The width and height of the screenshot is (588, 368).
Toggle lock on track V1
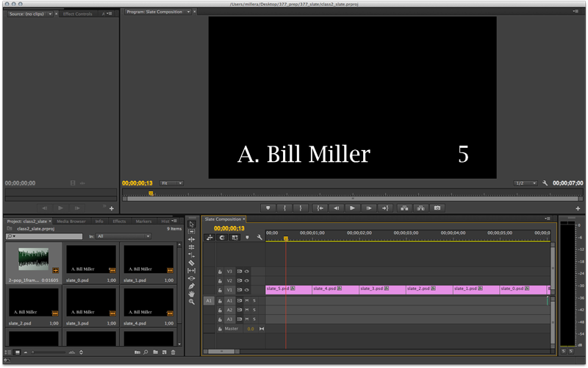(220, 290)
